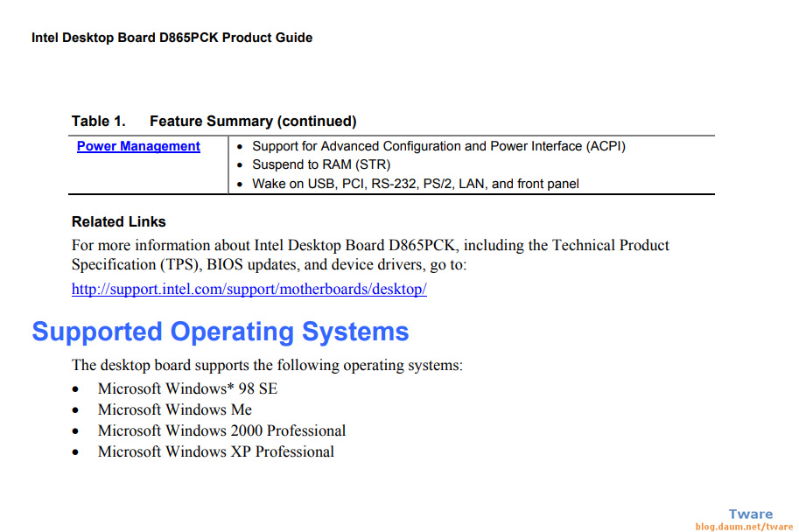The image size is (799, 532).
Task: Click the 'For more information about Intel Desktop Board' paragraph
Action: [370, 255]
